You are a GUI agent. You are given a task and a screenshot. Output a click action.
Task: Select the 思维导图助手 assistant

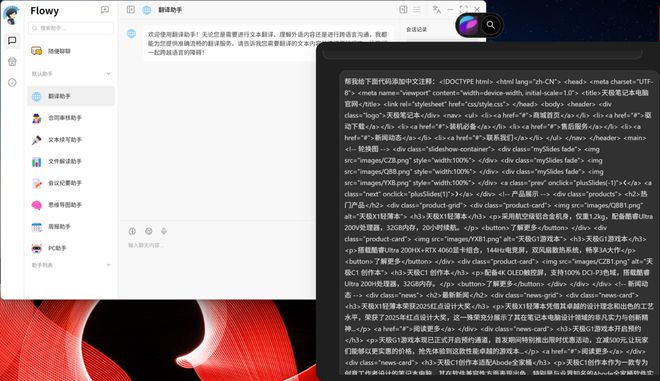pos(71,205)
